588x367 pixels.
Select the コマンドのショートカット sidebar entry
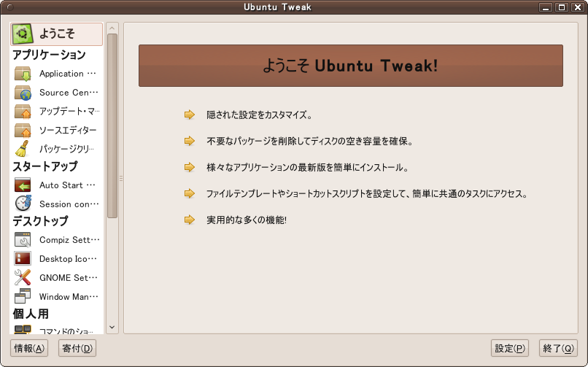pyautogui.click(x=57, y=331)
